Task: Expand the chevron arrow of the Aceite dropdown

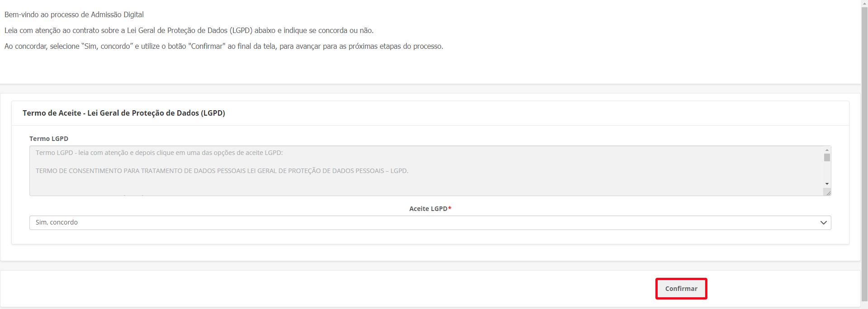Action: pos(823,223)
